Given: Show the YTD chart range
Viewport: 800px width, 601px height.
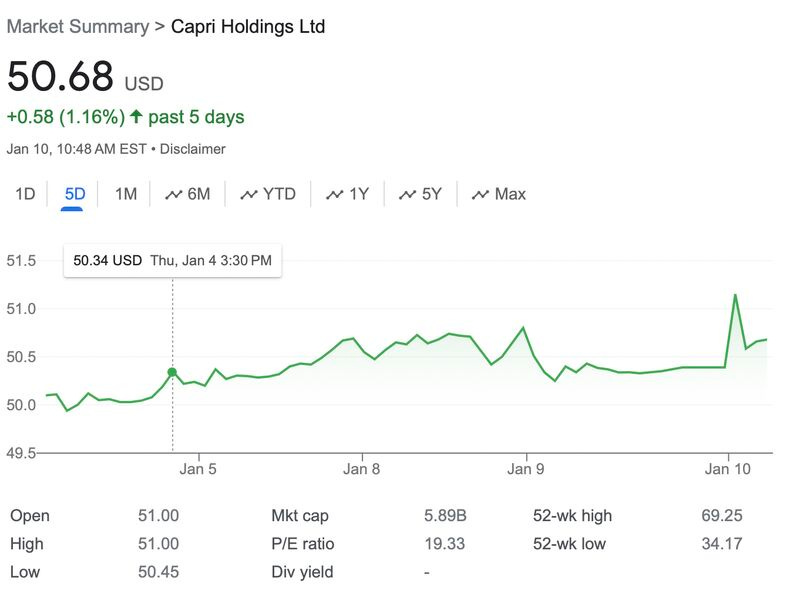Looking at the screenshot, I should tap(268, 194).
